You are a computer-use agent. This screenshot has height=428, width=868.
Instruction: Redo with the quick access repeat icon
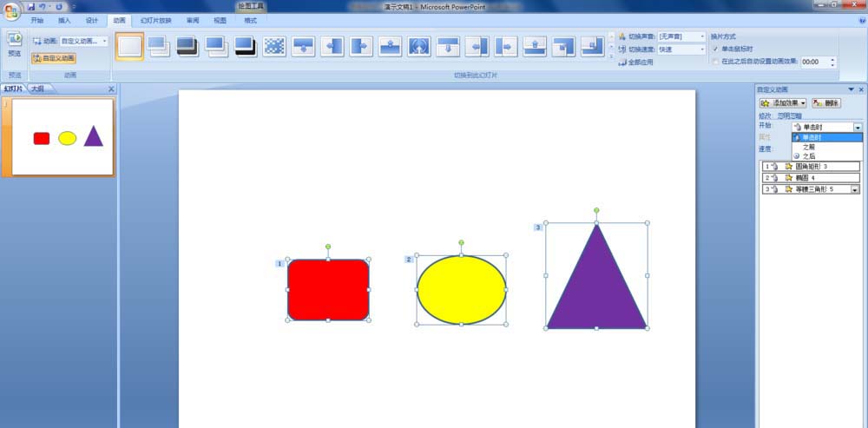tap(59, 7)
